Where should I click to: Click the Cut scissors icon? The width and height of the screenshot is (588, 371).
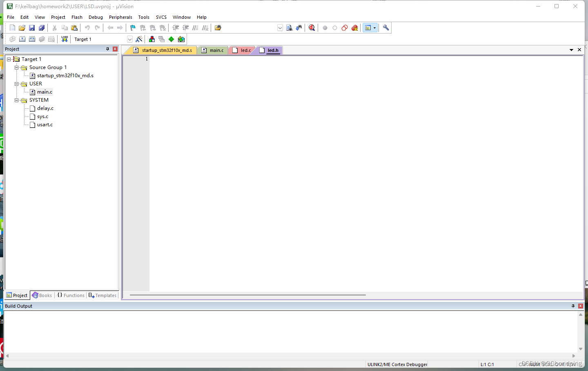(54, 28)
